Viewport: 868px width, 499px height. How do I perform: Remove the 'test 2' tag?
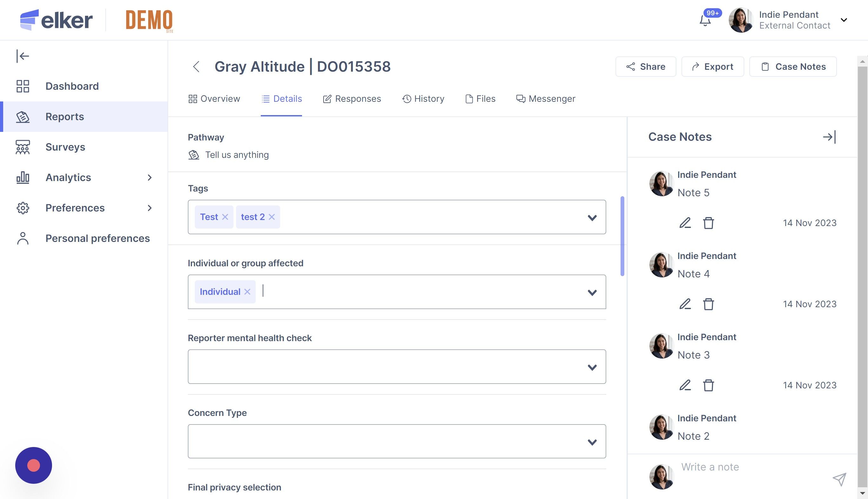272,217
